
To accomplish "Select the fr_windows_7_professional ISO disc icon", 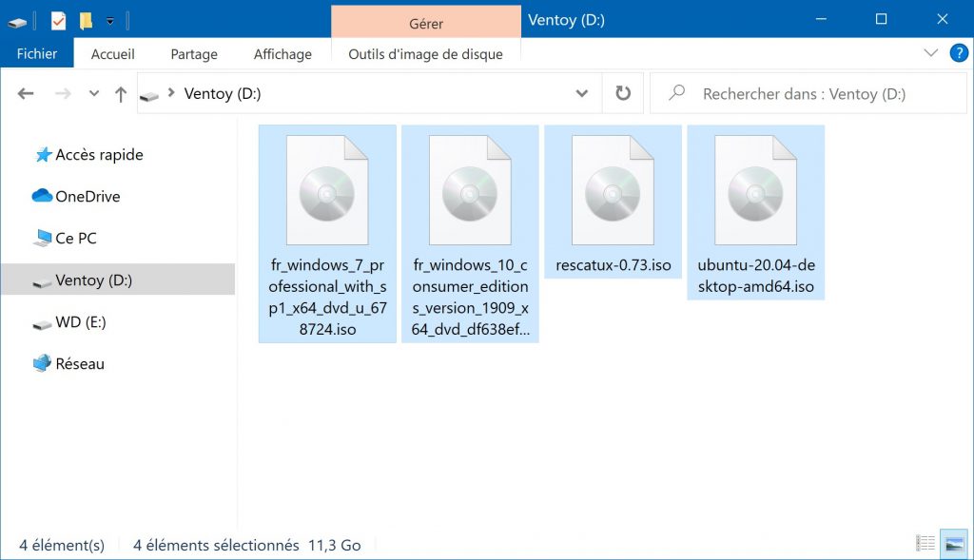I will pyautogui.click(x=327, y=190).
